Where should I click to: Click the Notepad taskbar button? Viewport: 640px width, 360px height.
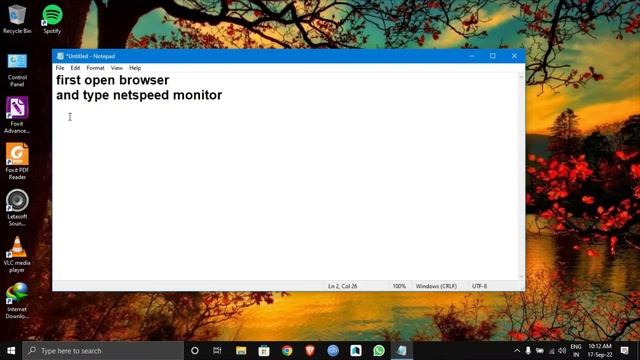(402, 351)
